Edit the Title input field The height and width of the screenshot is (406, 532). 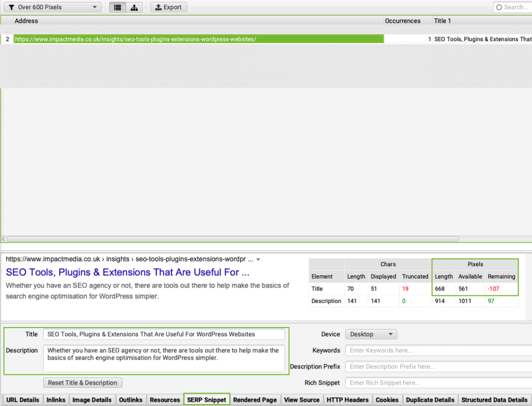point(164,334)
